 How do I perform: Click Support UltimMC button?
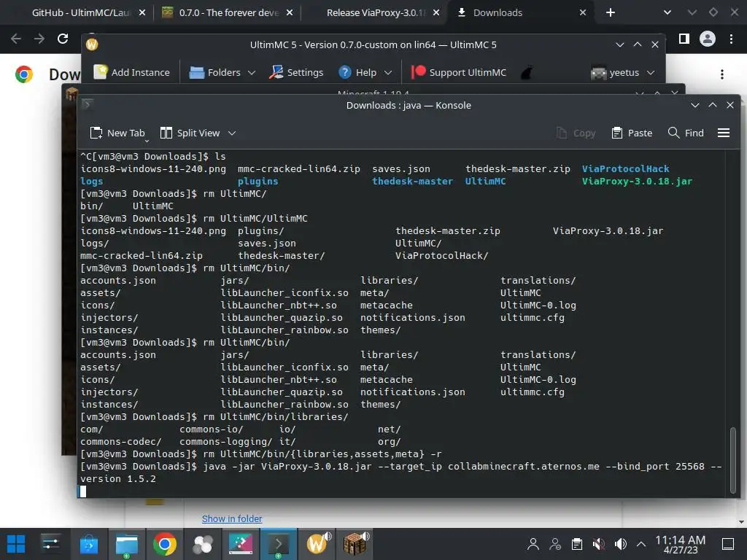(x=459, y=72)
